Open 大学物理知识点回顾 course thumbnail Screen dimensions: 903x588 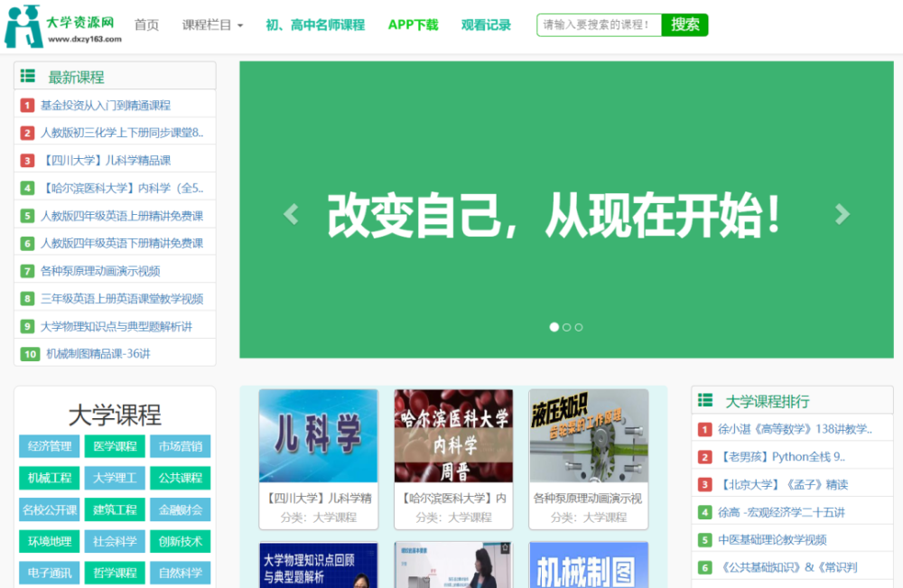[319, 565]
